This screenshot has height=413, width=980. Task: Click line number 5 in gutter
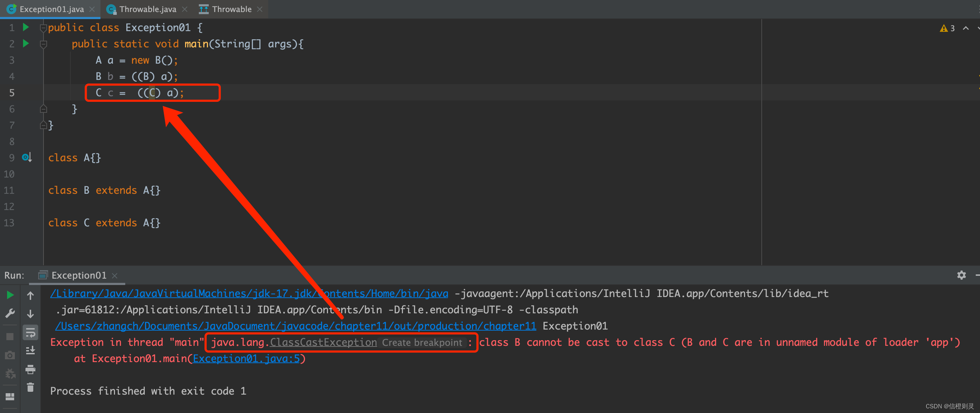pos(12,93)
